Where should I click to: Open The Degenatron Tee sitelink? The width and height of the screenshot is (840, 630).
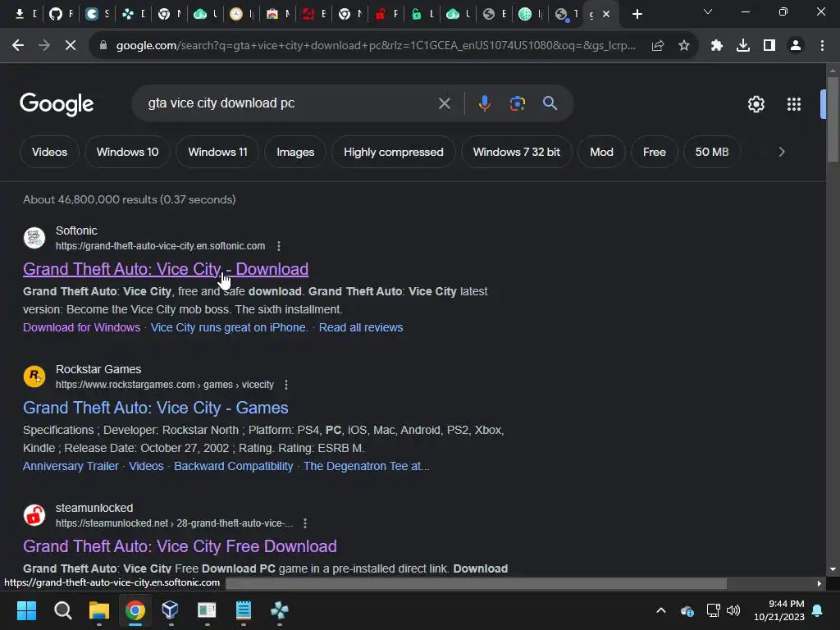coord(367,466)
